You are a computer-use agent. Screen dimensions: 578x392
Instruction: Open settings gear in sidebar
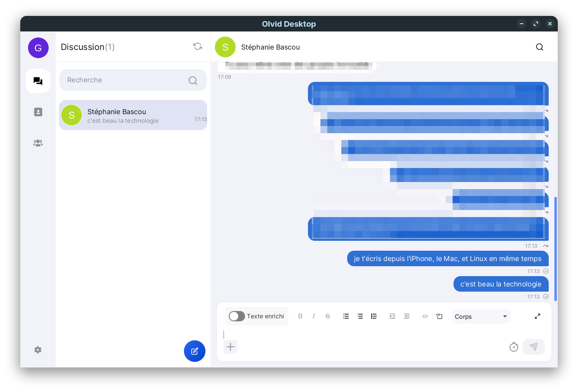click(x=38, y=350)
